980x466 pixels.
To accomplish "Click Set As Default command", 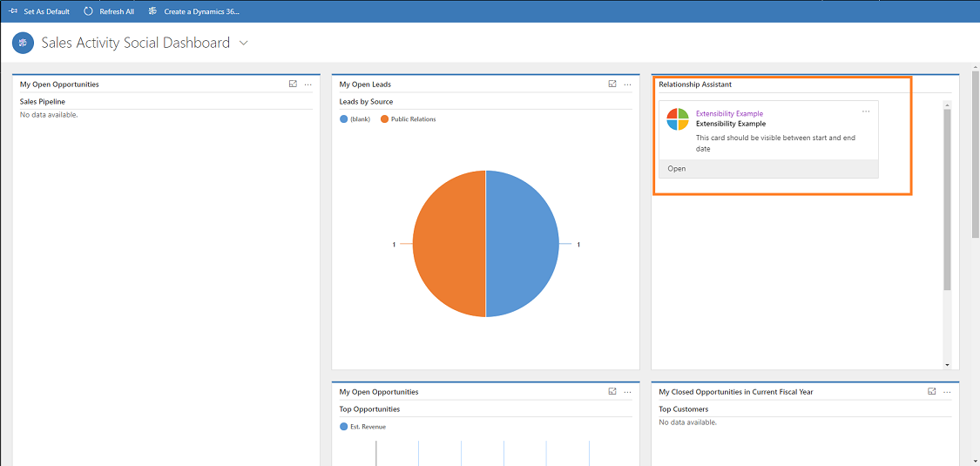I will (x=39, y=11).
